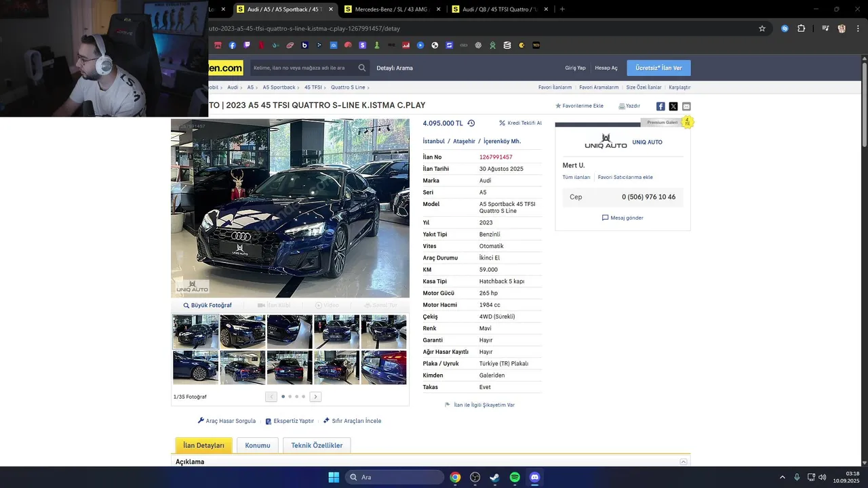Screen dimensions: 868x488
Task: Click the UNIQ AUTO seller logo
Action: tap(606, 142)
